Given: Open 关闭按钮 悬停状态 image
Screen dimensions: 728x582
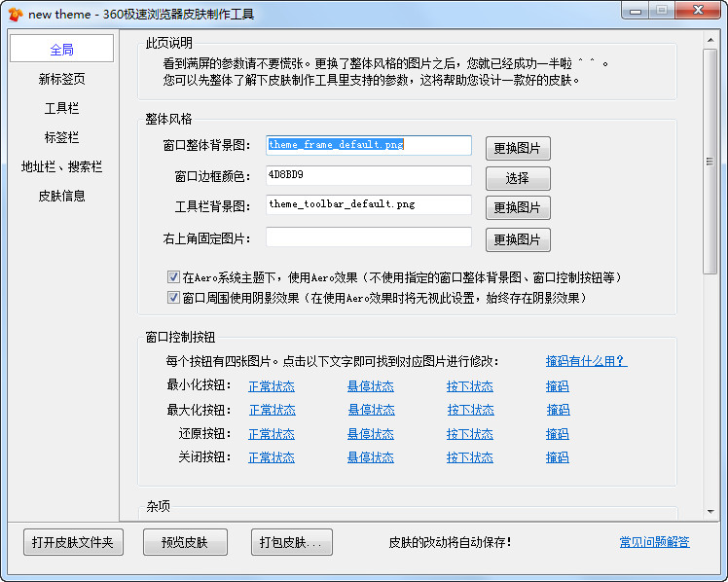Looking at the screenshot, I should pyautogui.click(x=371, y=457).
